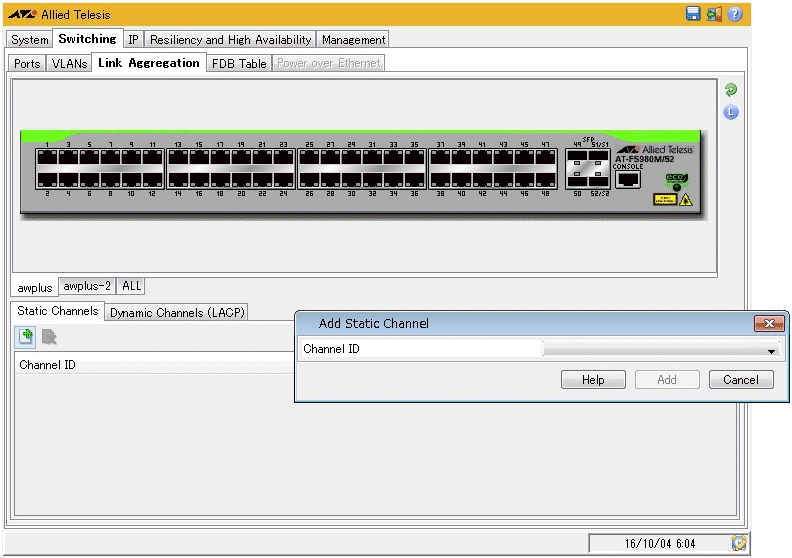
Task: Open the Dynamic Channels (LACP) tab
Action: tap(176, 312)
